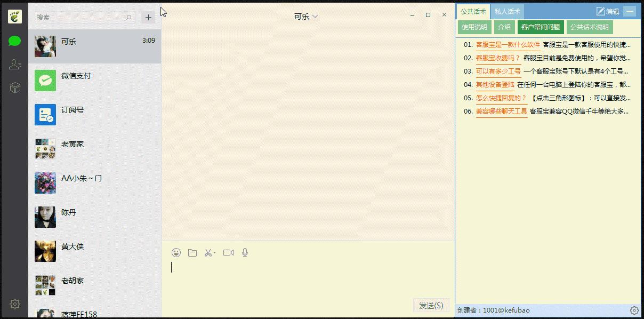Click the voice message microphone icon
The image size is (644, 319).
(245, 252)
